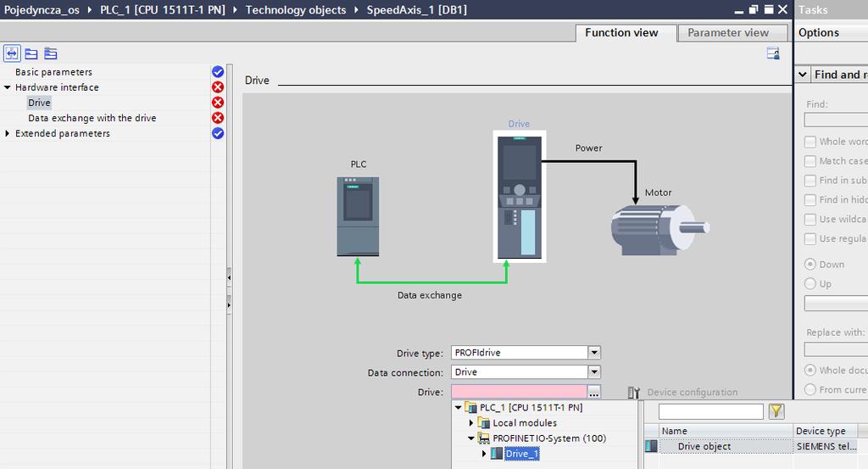Select the Drive device image
This screenshot has height=469, width=868.
(520, 197)
